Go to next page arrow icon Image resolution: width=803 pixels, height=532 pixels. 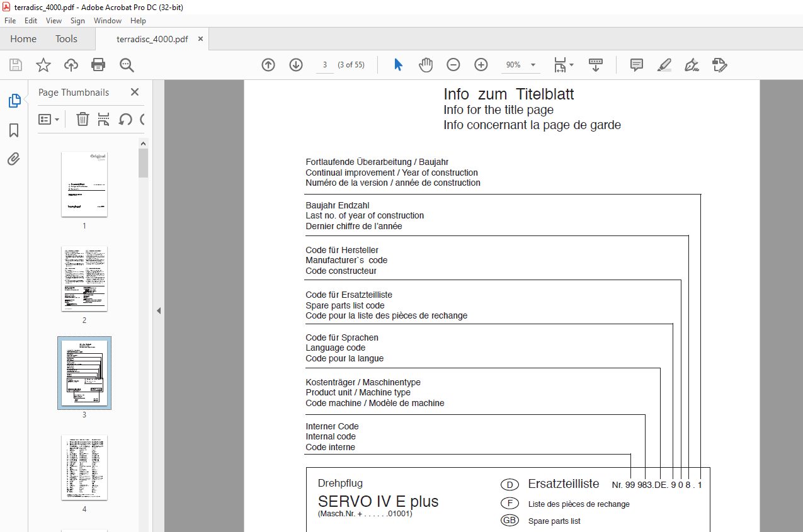tap(296, 65)
